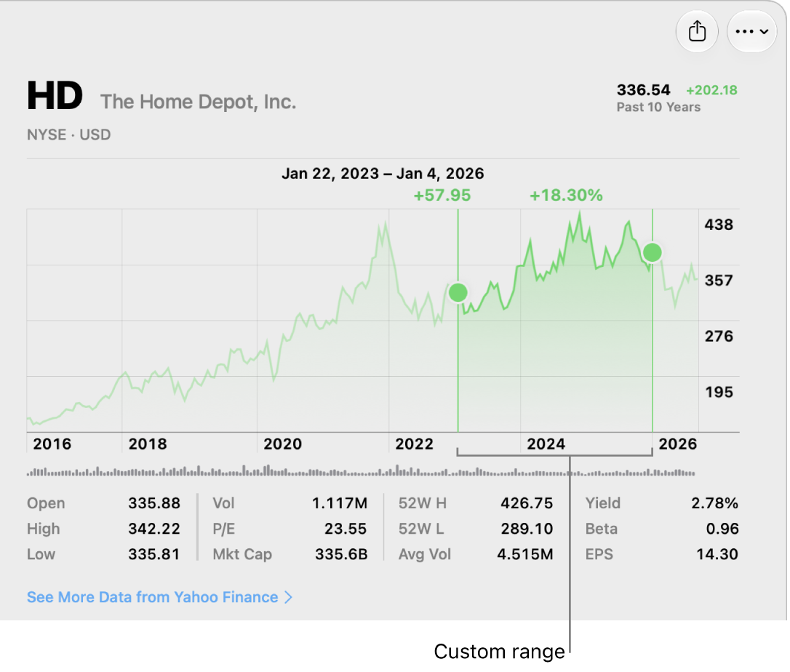Click the Beta value 0.96

(722, 529)
